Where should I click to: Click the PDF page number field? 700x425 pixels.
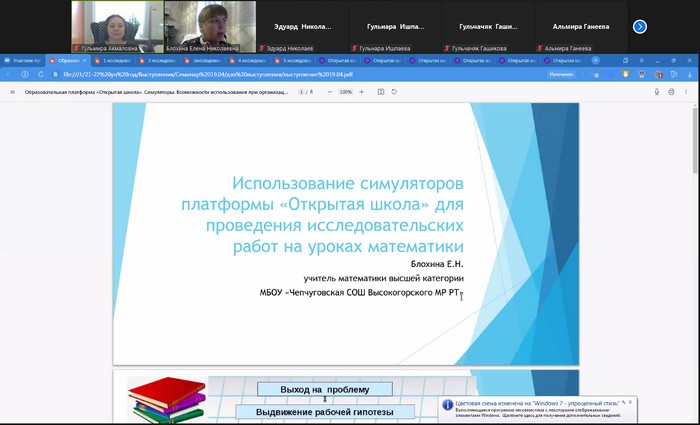point(301,92)
